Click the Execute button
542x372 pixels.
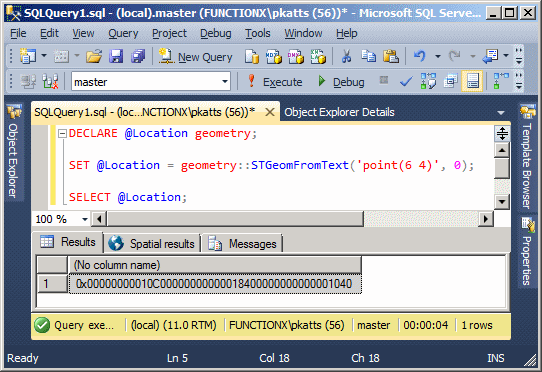(x=275, y=82)
